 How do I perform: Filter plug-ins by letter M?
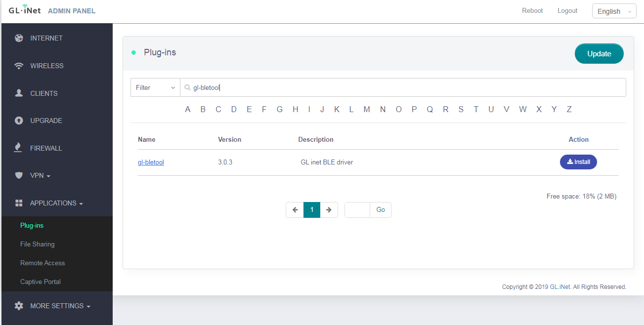coord(367,109)
